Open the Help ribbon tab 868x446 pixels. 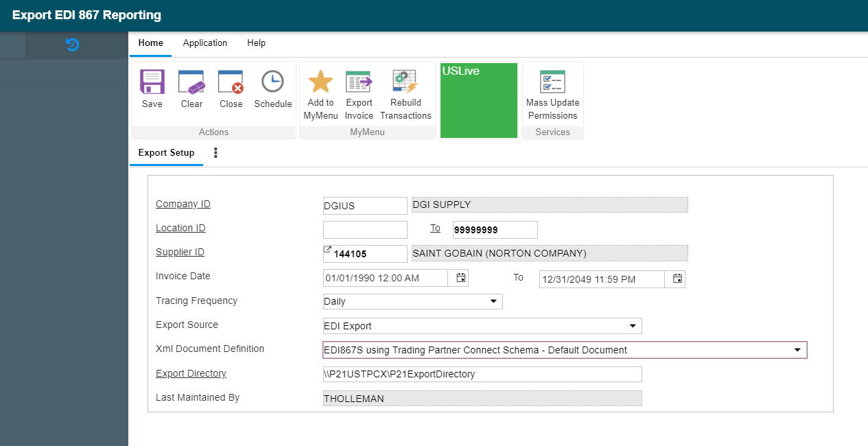pyautogui.click(x=256, y=43)
